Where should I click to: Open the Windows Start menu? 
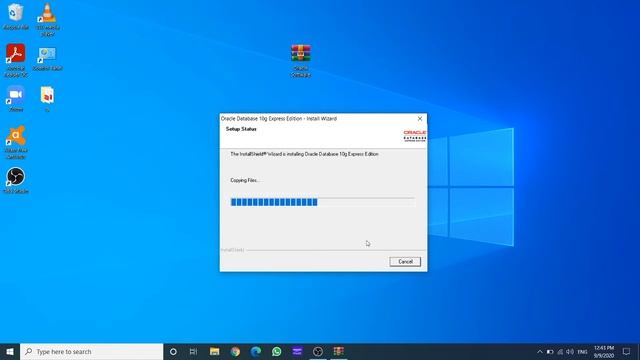10,351
